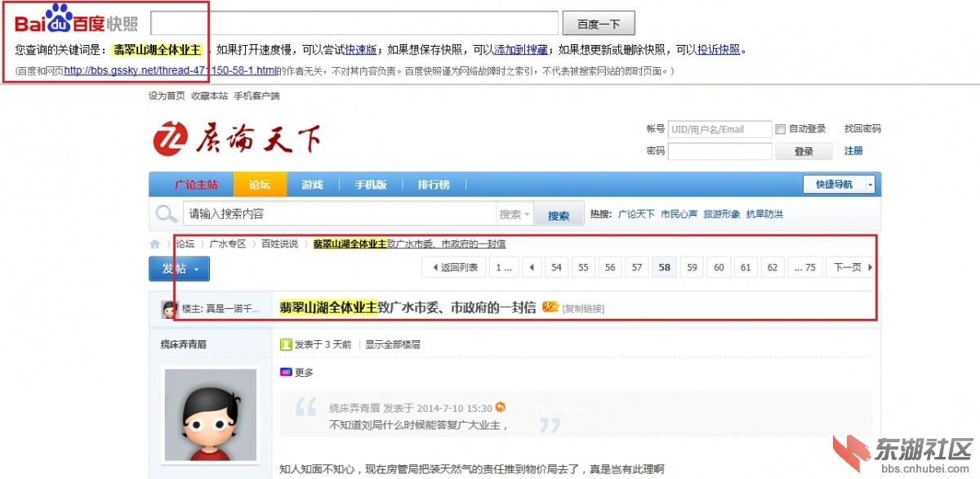The width and height of the screenshot is (980, 479).
Task: Click the 百度一下 search button
Action: [599, 23]
